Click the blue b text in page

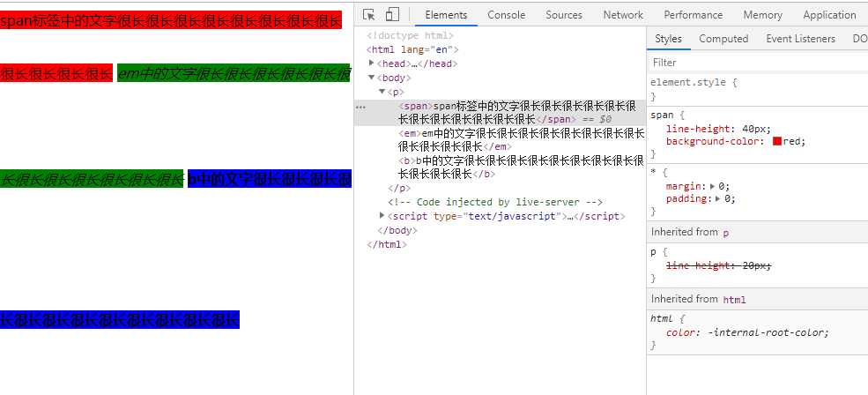point(270,179)
